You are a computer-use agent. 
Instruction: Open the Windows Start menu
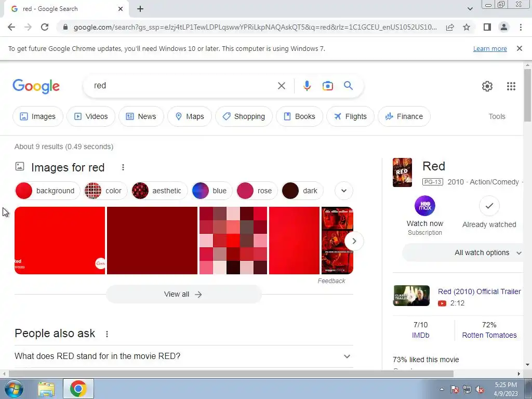click(14, 389)
